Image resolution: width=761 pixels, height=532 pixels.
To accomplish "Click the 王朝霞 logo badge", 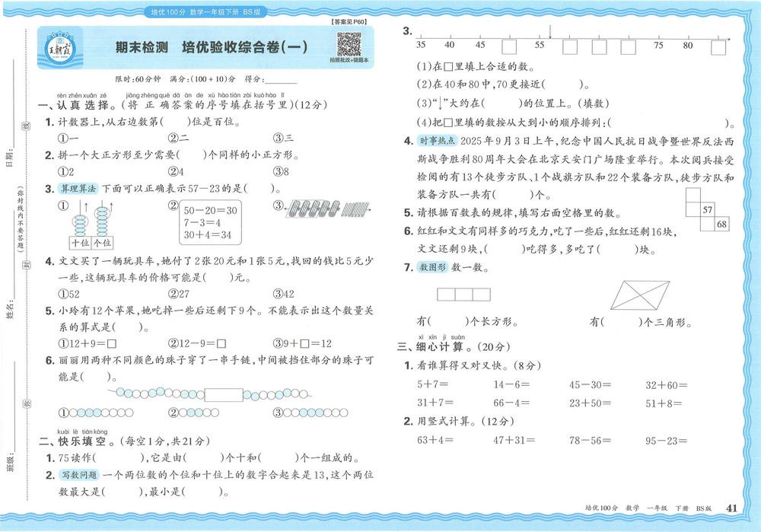I will coord(60,48).
